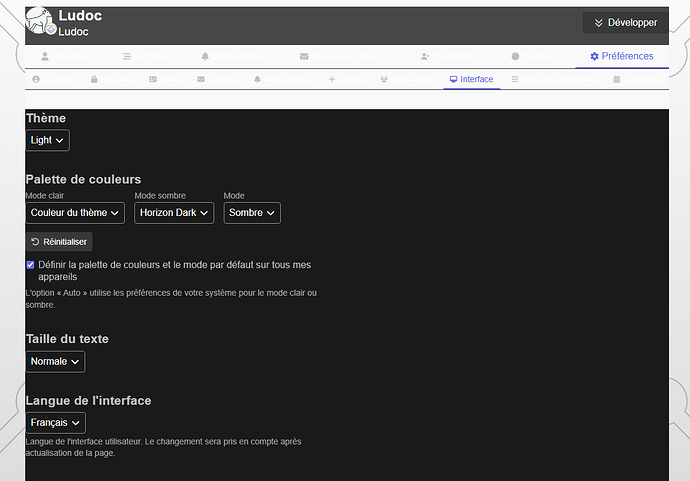
Task: Open the Mode dropdown showing Sombre
Action: click(x=252, y=213)
